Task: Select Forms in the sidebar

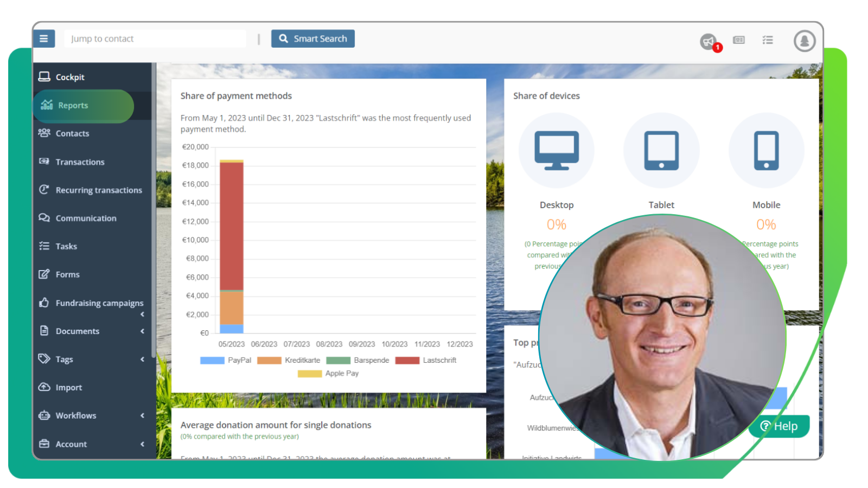Action: click(x=67, y=274)
